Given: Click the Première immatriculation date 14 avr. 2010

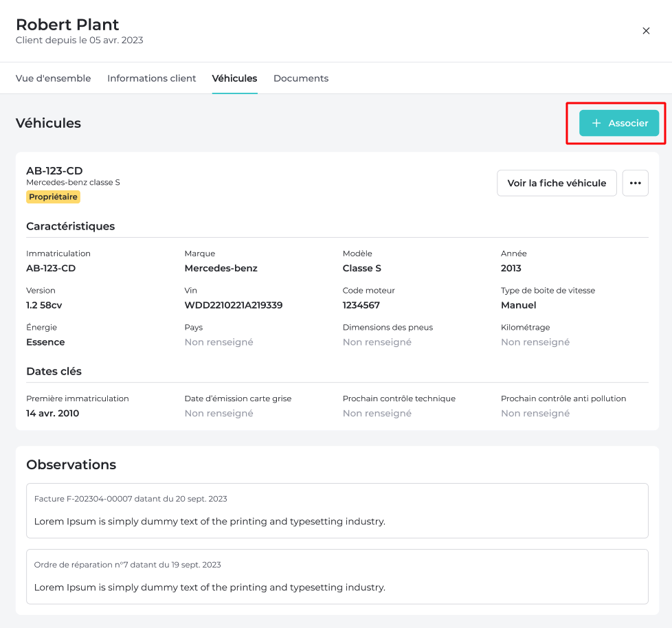Looking at the screenshot, I should [x=53, y=413].
